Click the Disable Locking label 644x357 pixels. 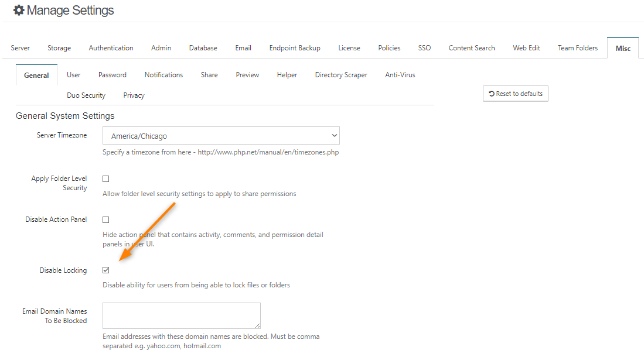point(63,270)
